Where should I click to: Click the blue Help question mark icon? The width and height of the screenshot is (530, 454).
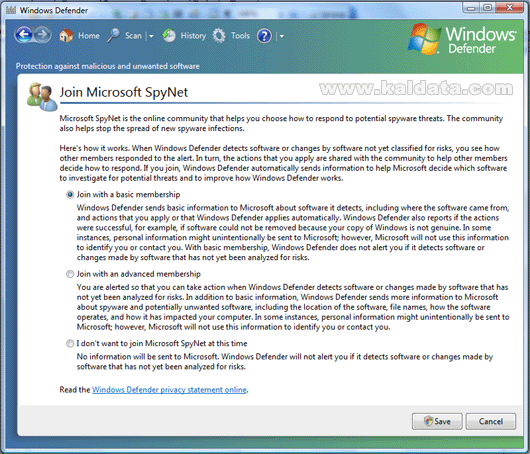click(x=264, y=36)
